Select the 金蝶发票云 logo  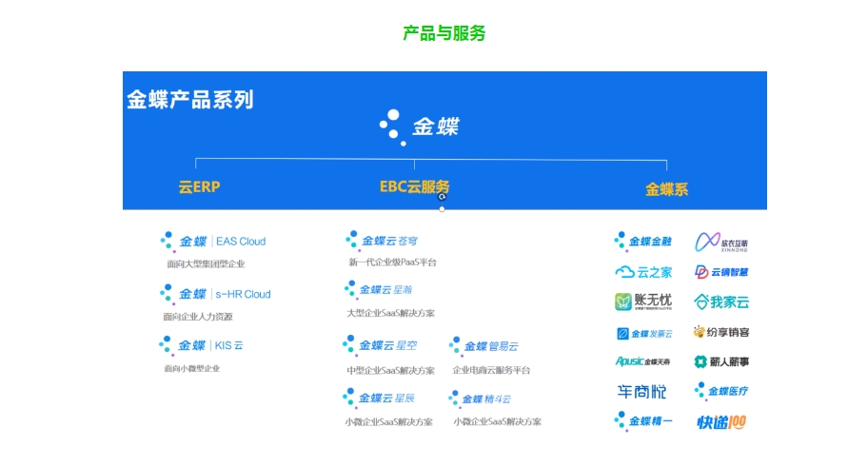point(644,334)
